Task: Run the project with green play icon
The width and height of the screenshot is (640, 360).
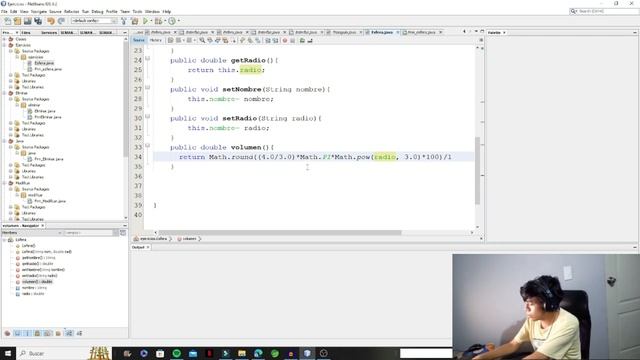Action: 145,21
